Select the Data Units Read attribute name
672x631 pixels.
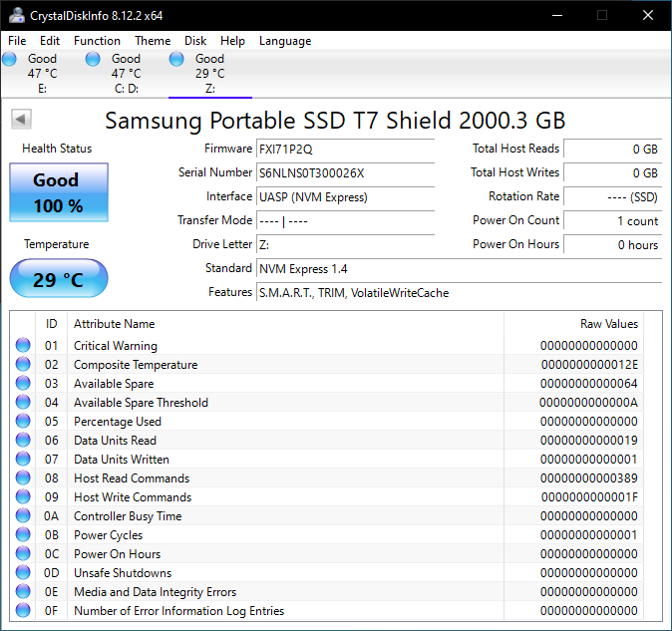[x=115, y=441]
